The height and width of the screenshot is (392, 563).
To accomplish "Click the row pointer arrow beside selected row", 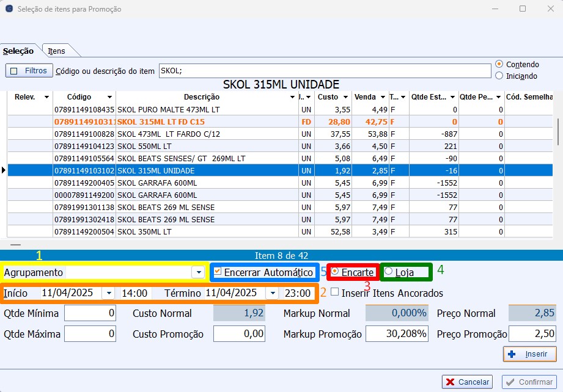I will click(4, 170).
